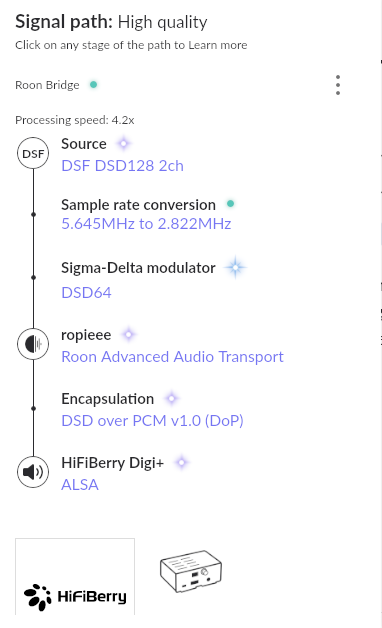Open the three-dot options menu
Screen dimensions: 382x628
[x=338, y=85]
